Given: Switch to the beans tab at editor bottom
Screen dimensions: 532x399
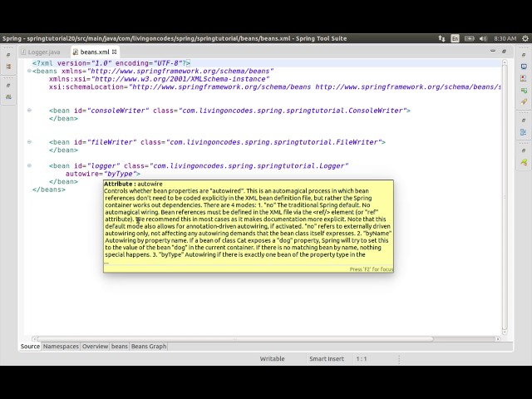Looking at the screenshot, I should coord(120,347).
